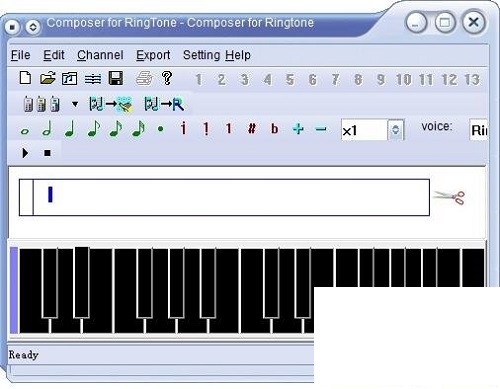Click the blue plus icon
This screenshot has width=500, height=389.
click(298, 129)
